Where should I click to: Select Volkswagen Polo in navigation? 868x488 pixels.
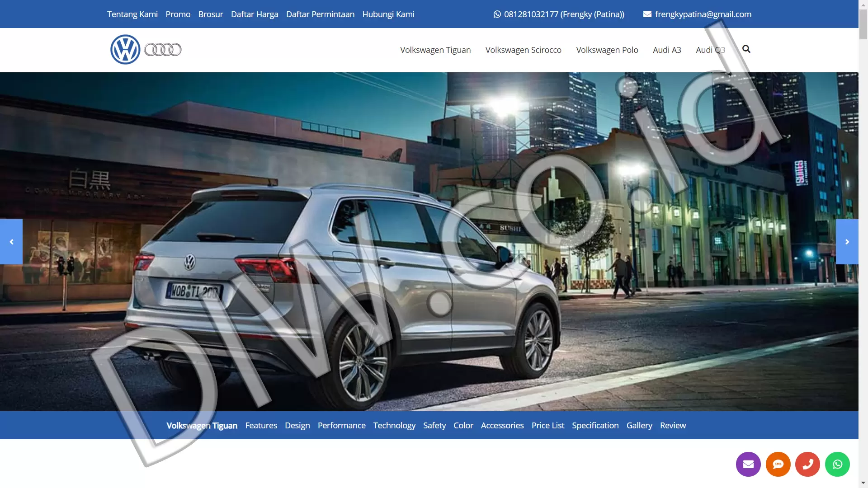click(x=607, y=50)
